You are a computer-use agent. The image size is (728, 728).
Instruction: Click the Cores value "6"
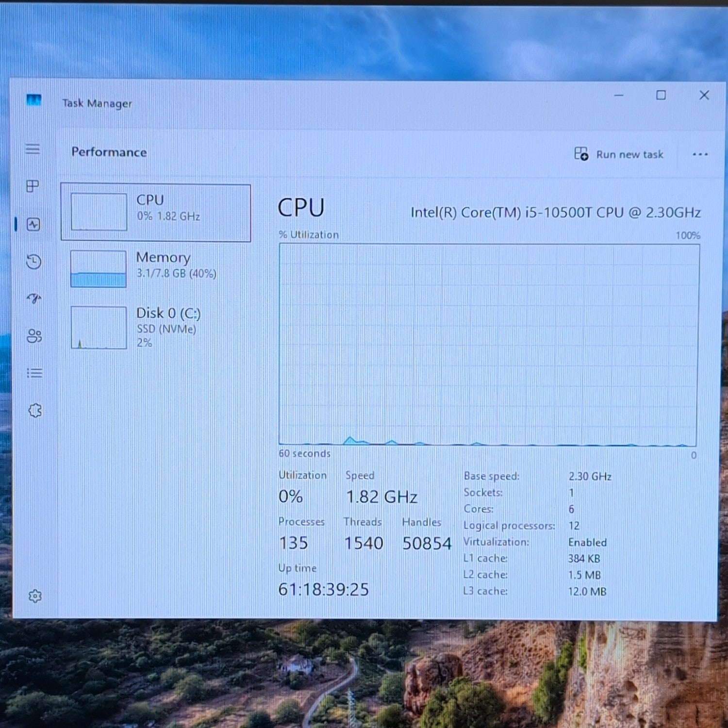(571, 509)
